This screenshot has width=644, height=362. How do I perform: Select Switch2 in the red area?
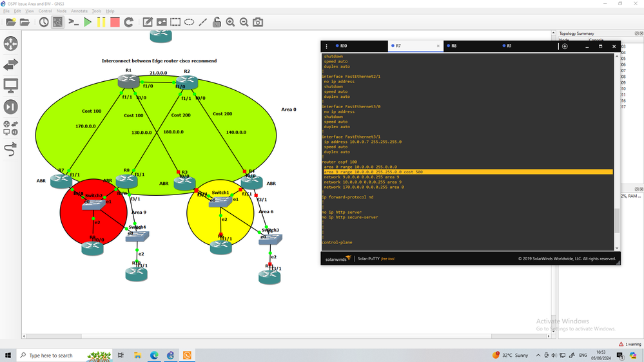pyautogui.click(x=93, y=204)
